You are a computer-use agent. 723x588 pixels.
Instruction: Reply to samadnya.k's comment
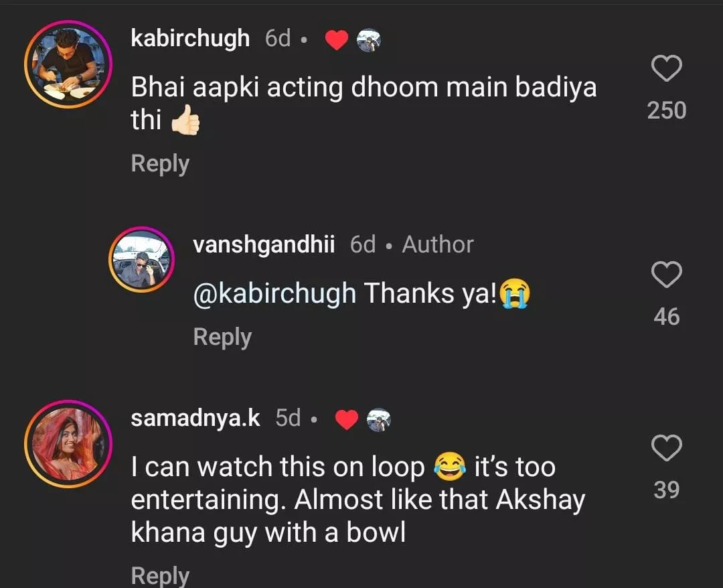tap(160, 575)
